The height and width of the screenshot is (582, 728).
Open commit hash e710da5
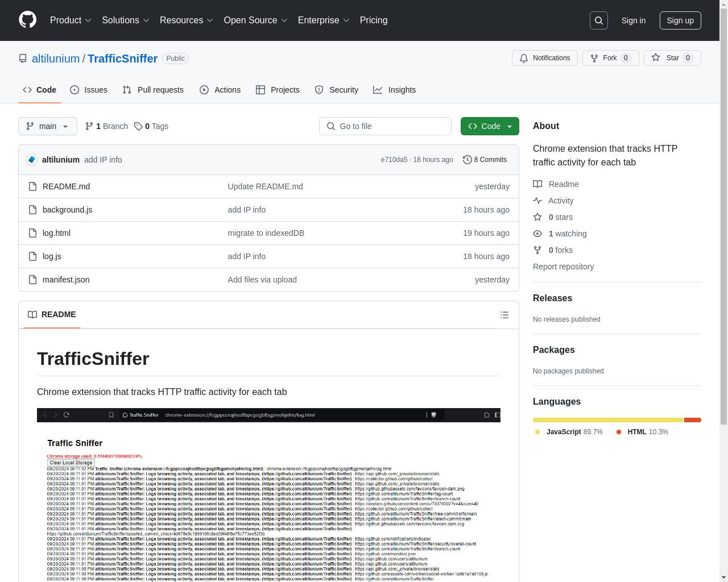point(394,160)
